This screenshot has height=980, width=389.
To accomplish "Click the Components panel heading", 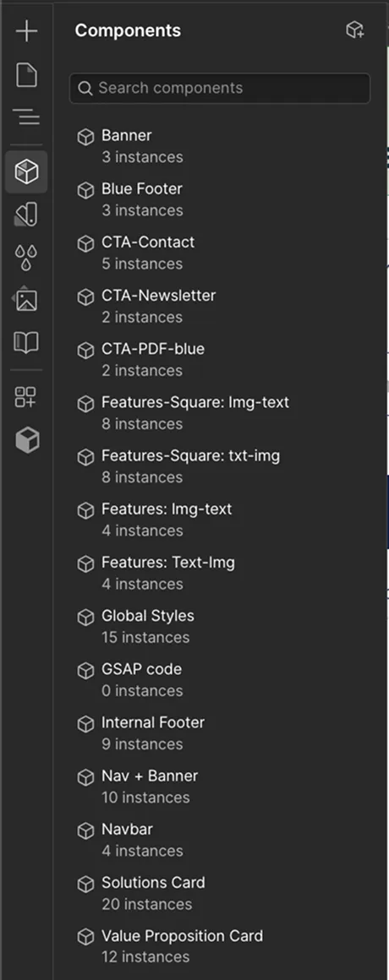I will pos(128,30).
